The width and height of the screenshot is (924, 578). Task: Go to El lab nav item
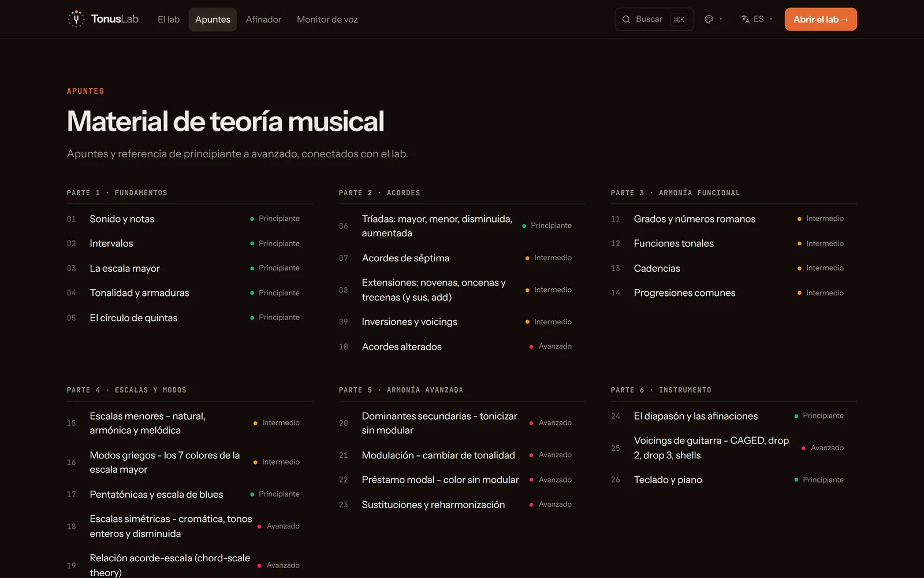point(169,20)
